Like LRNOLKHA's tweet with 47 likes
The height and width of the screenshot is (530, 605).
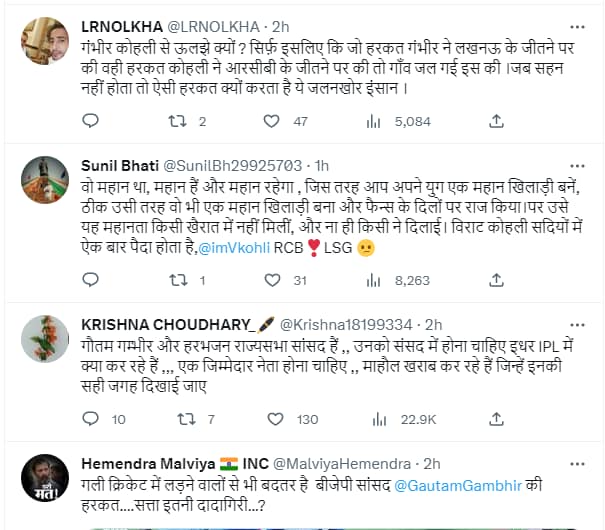[x=272, y=122]
